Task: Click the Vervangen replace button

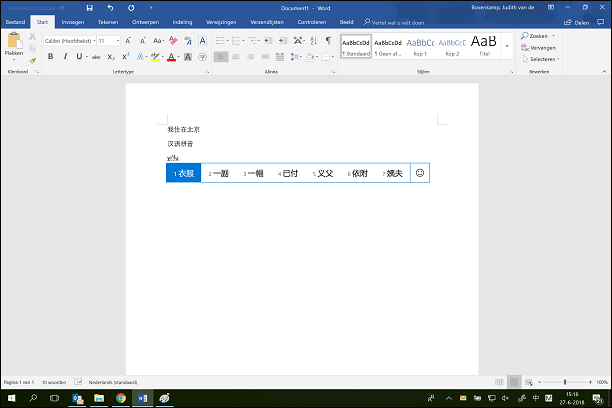Action: (x=541, y=47)
